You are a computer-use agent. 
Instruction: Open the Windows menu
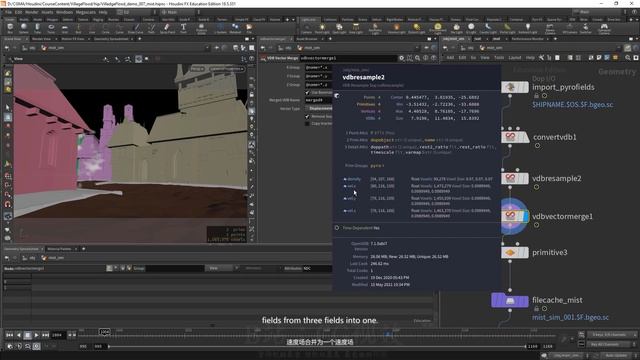64,12
